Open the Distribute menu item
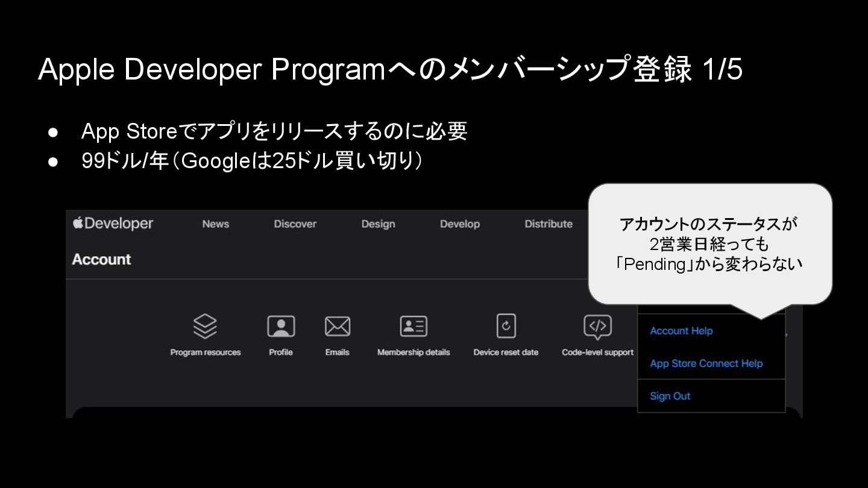This screenshot has width=868, height=488. point(549,224)
